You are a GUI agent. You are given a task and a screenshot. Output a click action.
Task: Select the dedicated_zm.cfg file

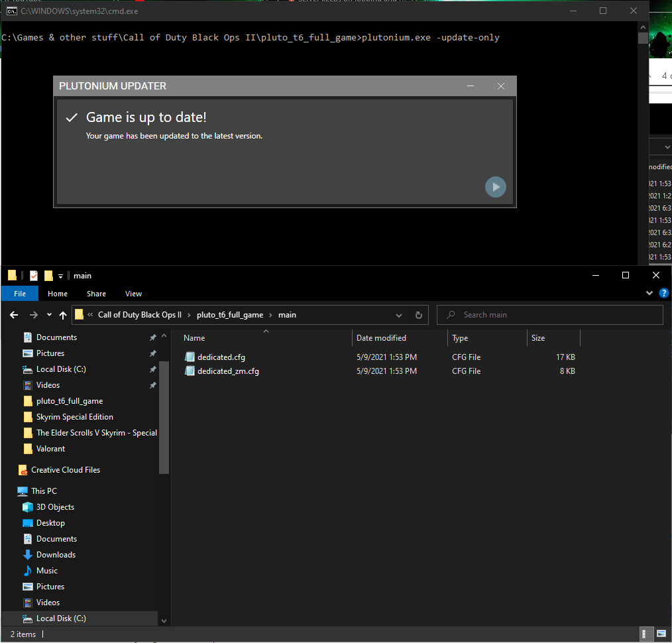[x=228, y=371]
